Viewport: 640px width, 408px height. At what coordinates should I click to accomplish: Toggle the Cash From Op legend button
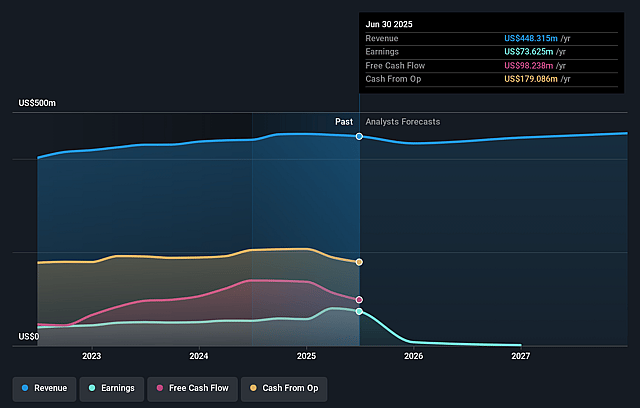[284, 388]
